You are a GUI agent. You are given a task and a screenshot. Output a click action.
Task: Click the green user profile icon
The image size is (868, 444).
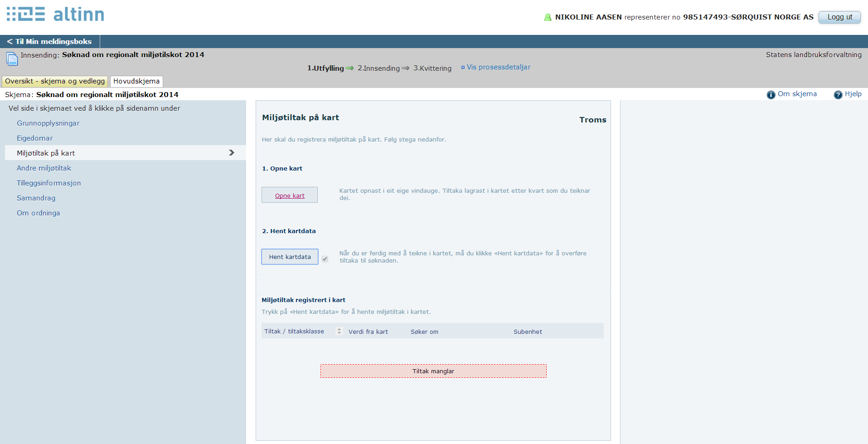(x=548, y=17)
